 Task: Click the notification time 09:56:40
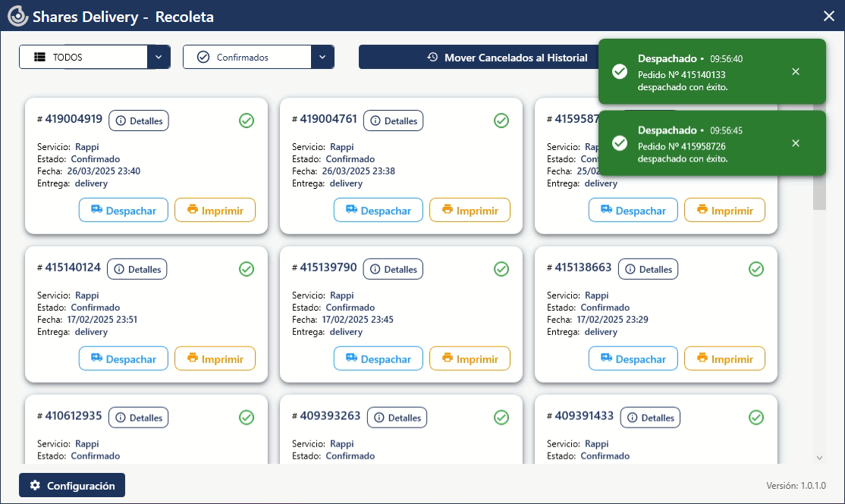726,58
